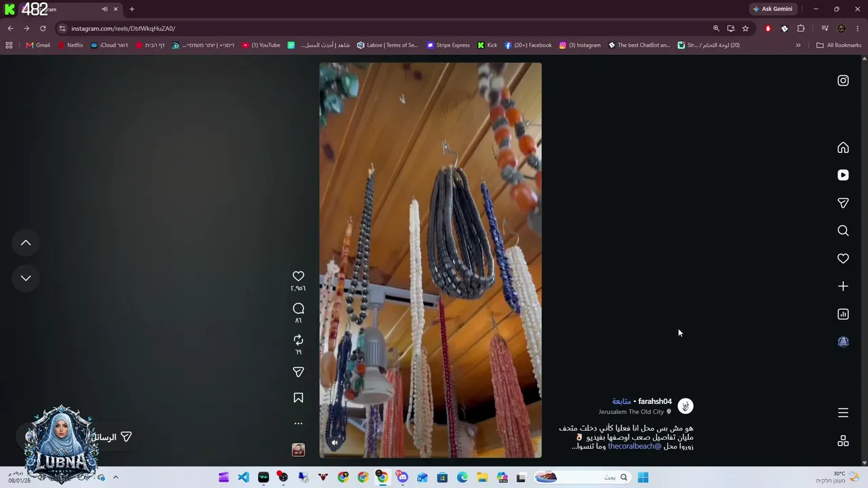Open the reel's audio thumbnail
Screen dimensions: 868x488
tap(298, 450)
